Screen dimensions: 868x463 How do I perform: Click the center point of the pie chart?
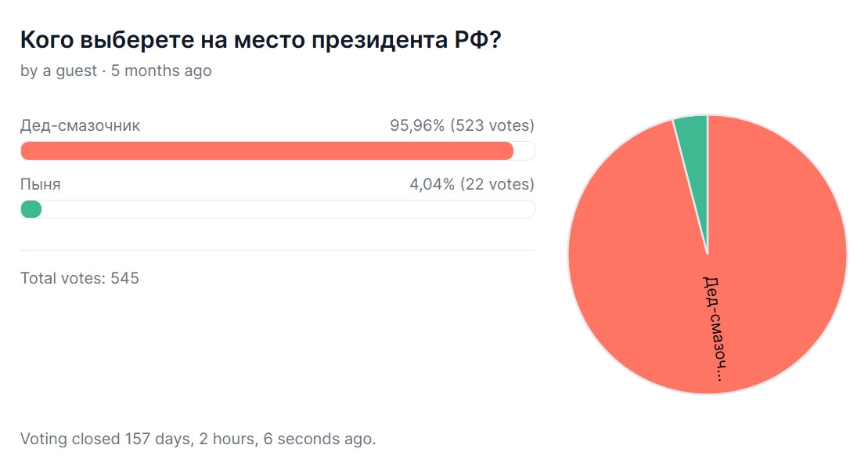point(708,254)
